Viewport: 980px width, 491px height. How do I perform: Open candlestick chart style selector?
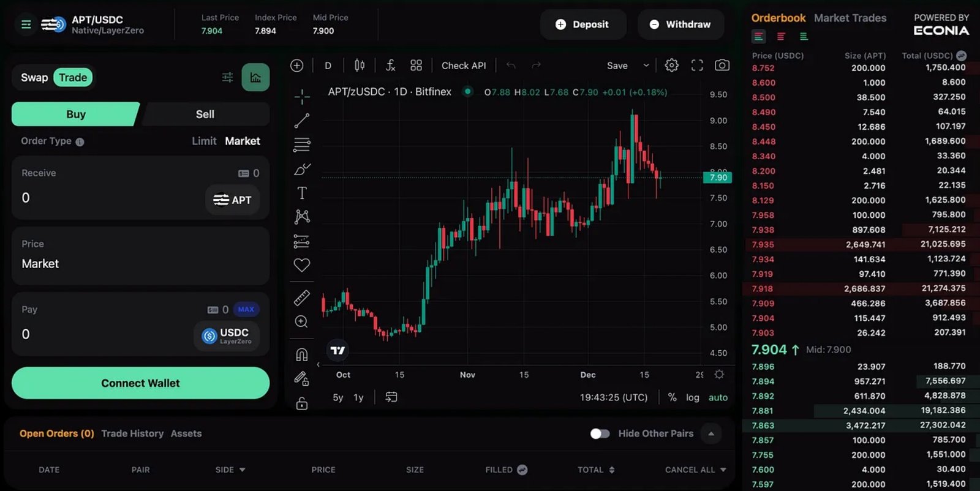[x=360, y=66]
